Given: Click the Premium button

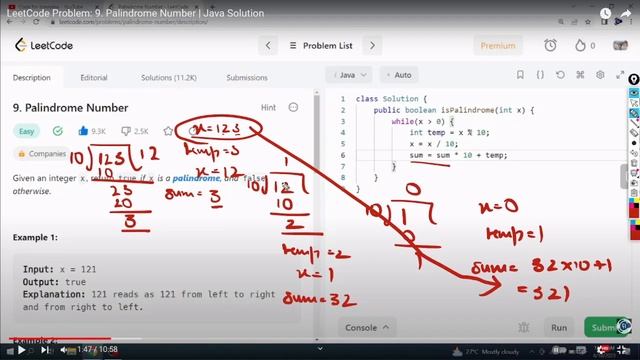Looking at the screenshot, I should [498, 46].
